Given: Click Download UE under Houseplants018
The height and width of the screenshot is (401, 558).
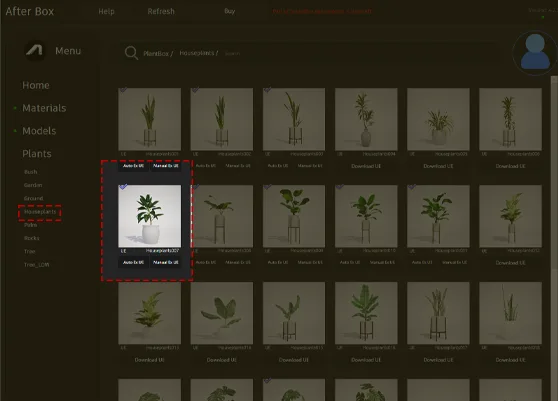Looking at the screenshot, I should [x=510, y=360].
